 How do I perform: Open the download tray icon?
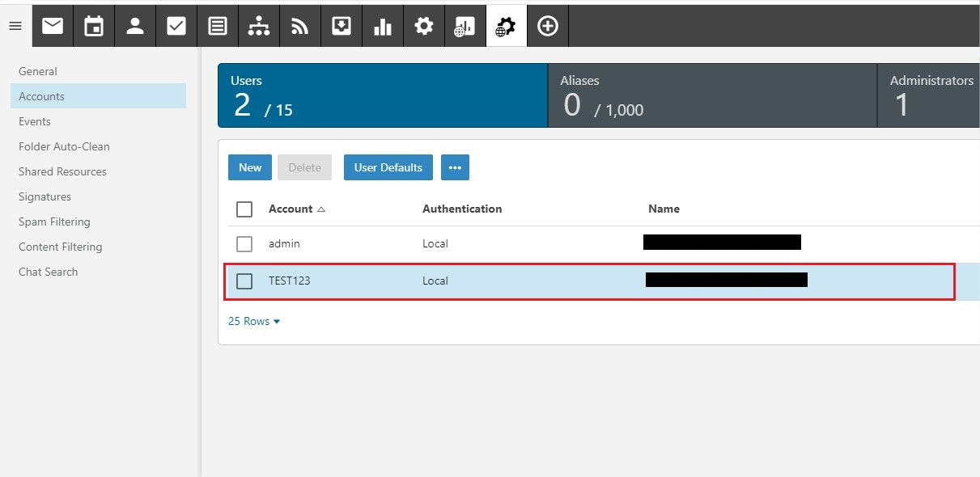click(342, 26)
